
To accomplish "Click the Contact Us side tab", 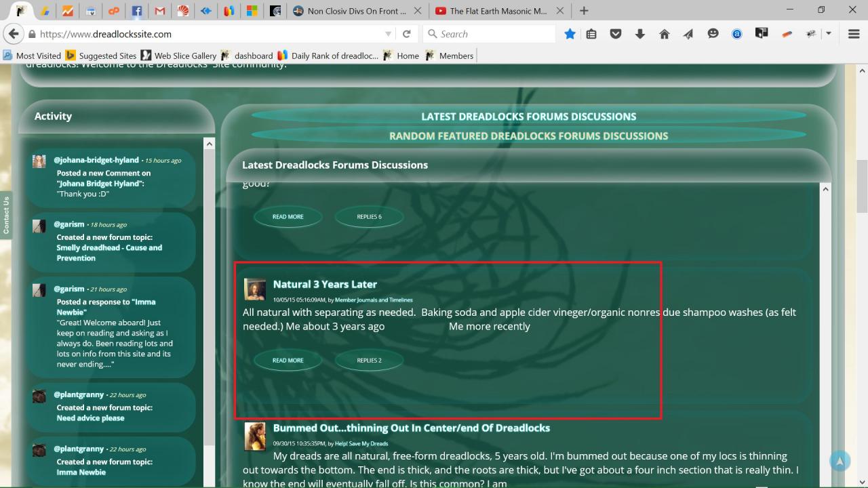I will (6, 216).
